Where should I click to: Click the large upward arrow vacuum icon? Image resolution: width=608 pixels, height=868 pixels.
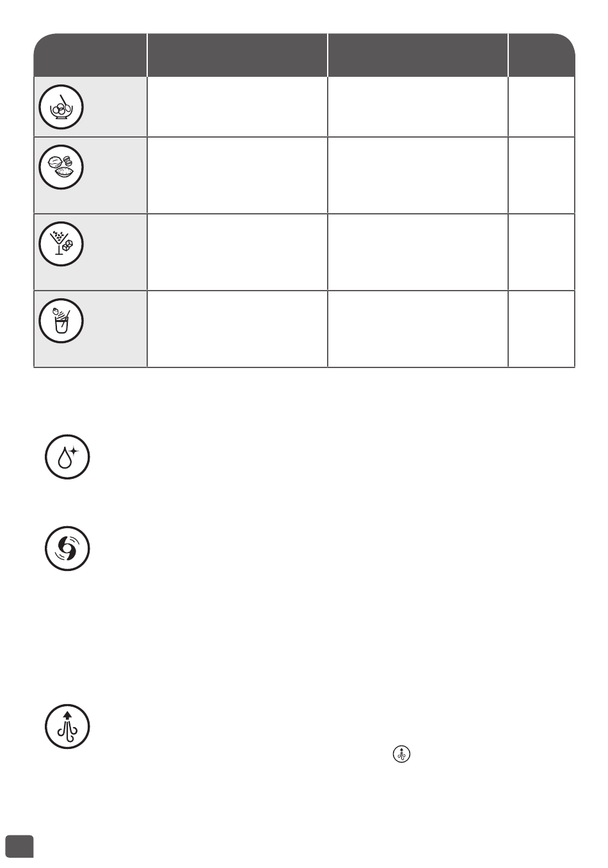[68, 727]
